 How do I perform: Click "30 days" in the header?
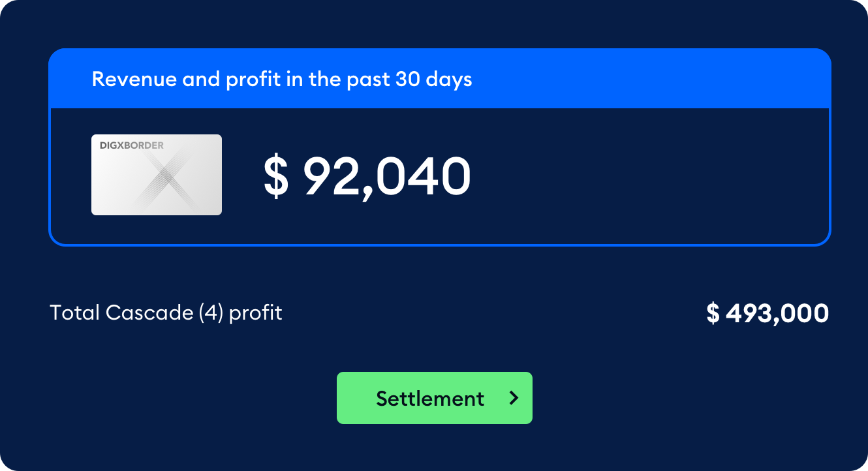pos(433,80)
